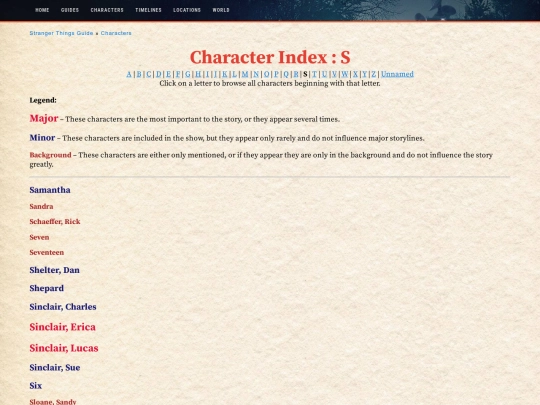This screenshot has height=405, width=540.
Task: Open the Samantha character page
Action: click(50, 190)
